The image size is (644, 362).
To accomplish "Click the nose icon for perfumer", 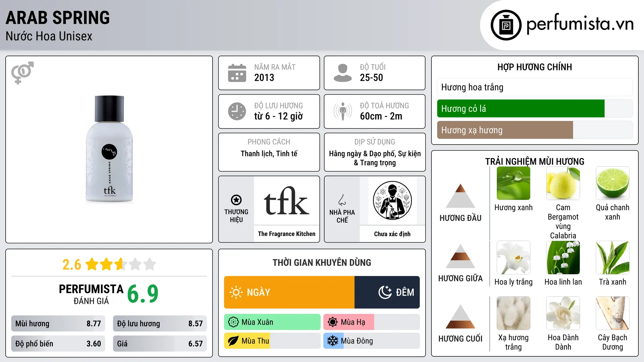I will coord(342,200).
